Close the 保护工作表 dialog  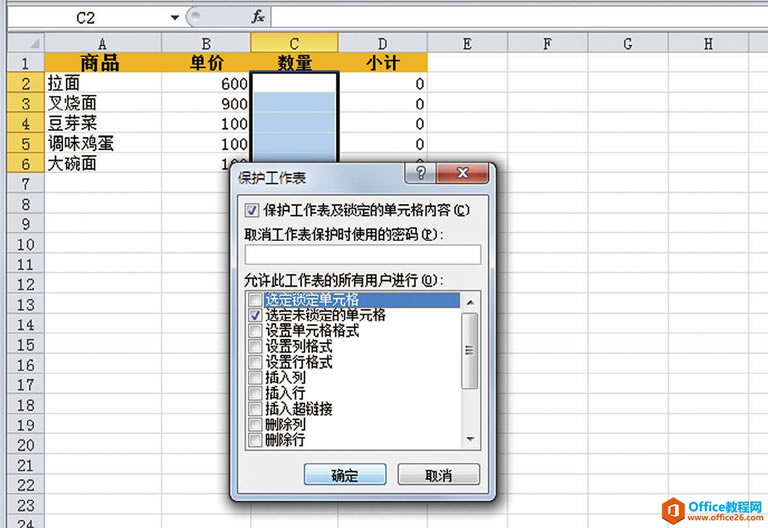pyautogui.click(x=462, y=173)
